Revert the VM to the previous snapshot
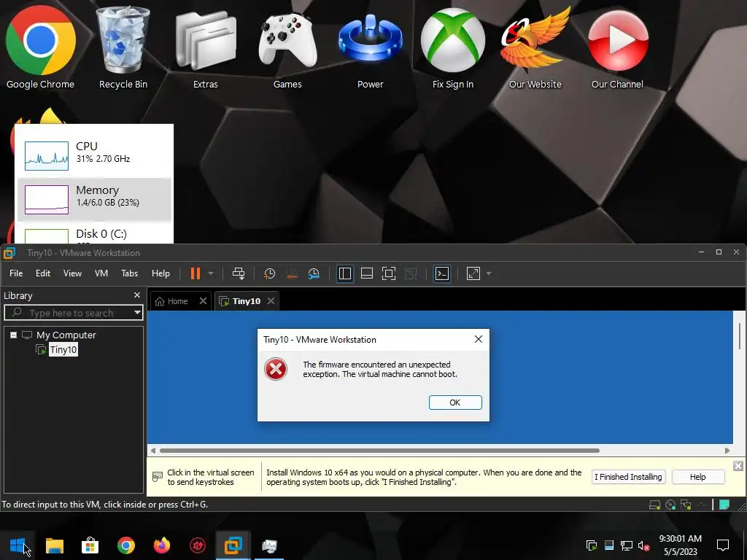Image resolution: width=747 pixels, height=560 pixels. 292,273
